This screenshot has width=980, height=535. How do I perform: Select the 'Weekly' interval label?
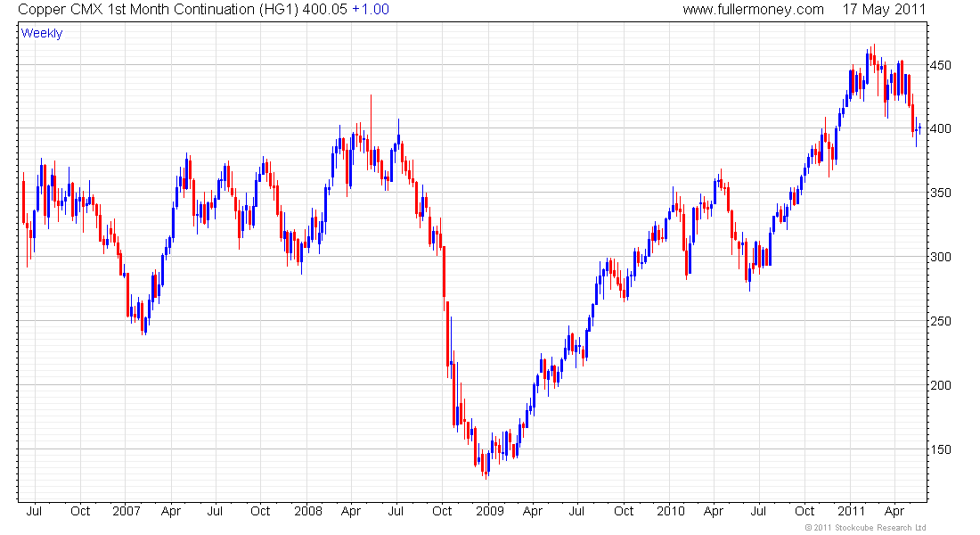pos(42,33)
